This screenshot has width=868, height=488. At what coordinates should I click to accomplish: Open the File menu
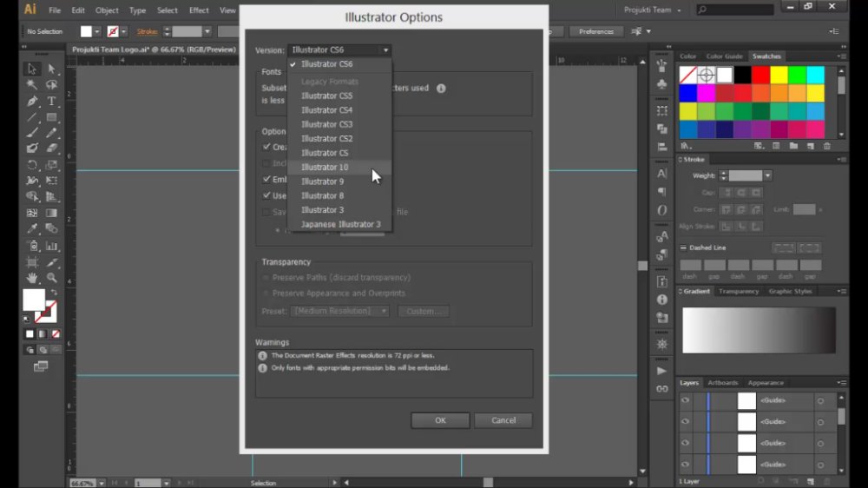(54, 10)
